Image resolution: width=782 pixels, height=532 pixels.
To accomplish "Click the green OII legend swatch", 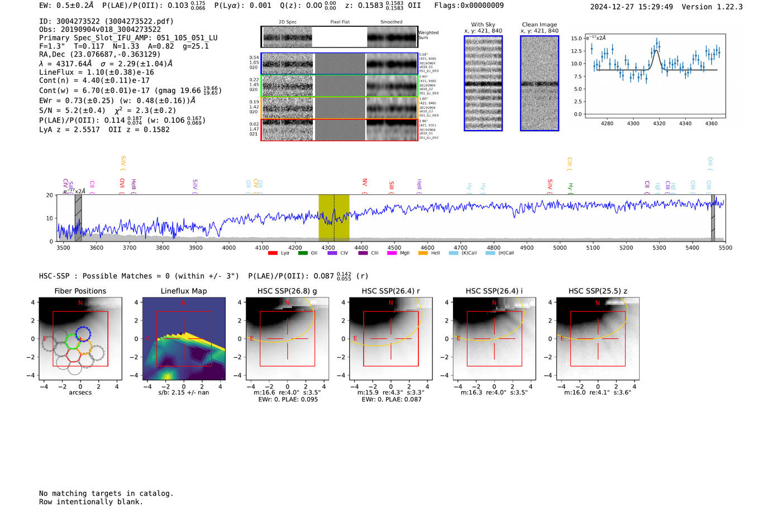I will (303, 253).
